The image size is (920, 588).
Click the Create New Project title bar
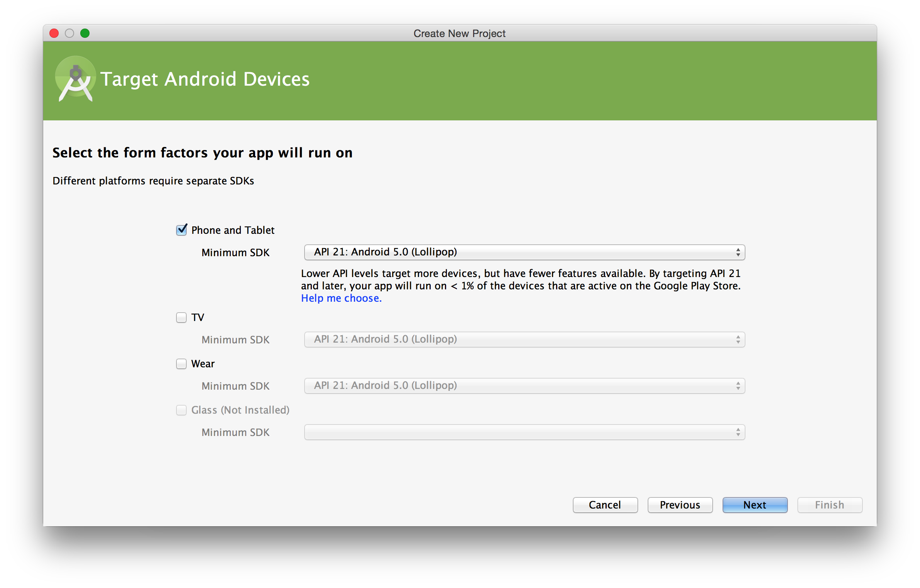click(x=459, y=34)
